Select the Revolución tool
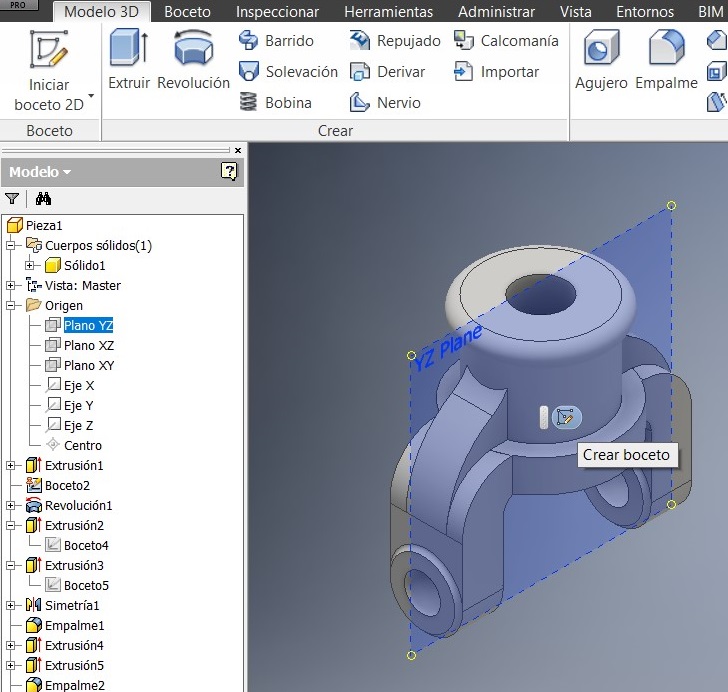Screen dimensions: 728x692 click(193, 59)
